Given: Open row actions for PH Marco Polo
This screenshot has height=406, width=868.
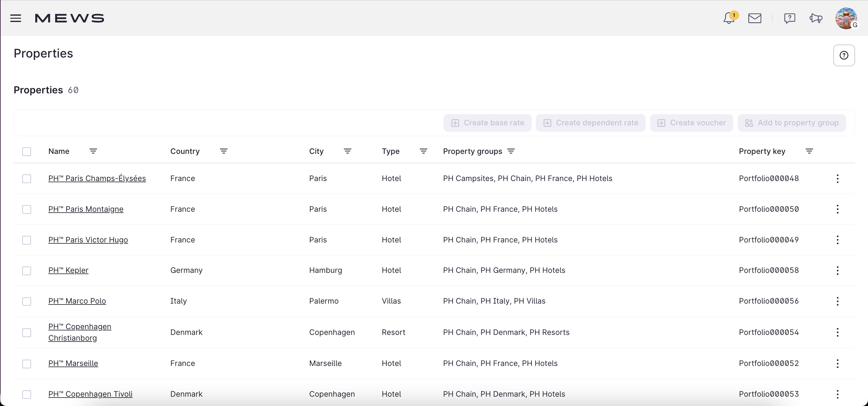Looking at the screenshot, I should tap(838, 301).
